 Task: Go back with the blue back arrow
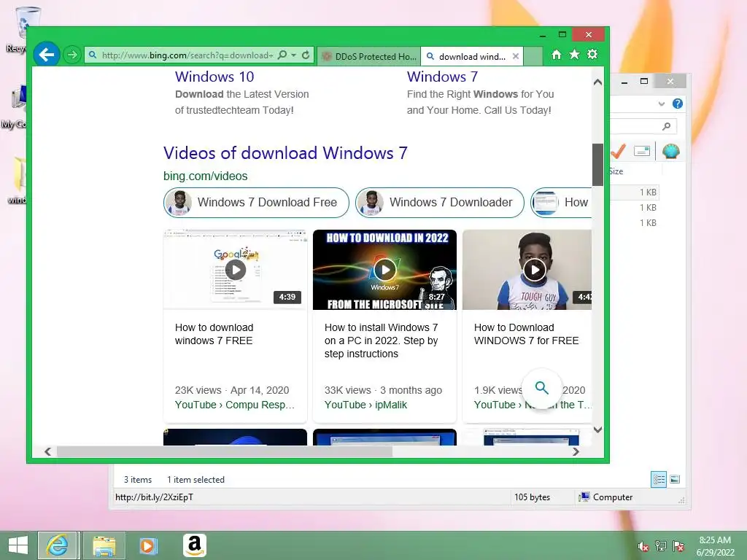47,55
